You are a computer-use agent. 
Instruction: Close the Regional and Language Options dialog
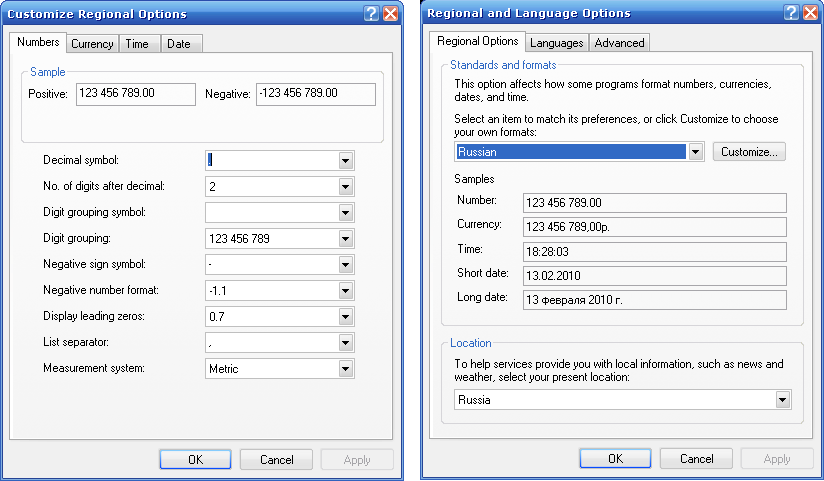click(x=811, y=13)
